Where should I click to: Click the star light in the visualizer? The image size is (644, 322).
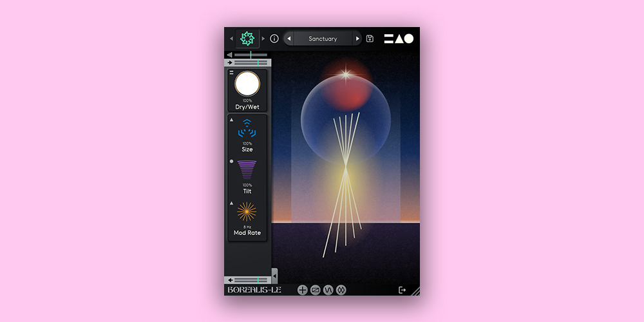[346, 75]
